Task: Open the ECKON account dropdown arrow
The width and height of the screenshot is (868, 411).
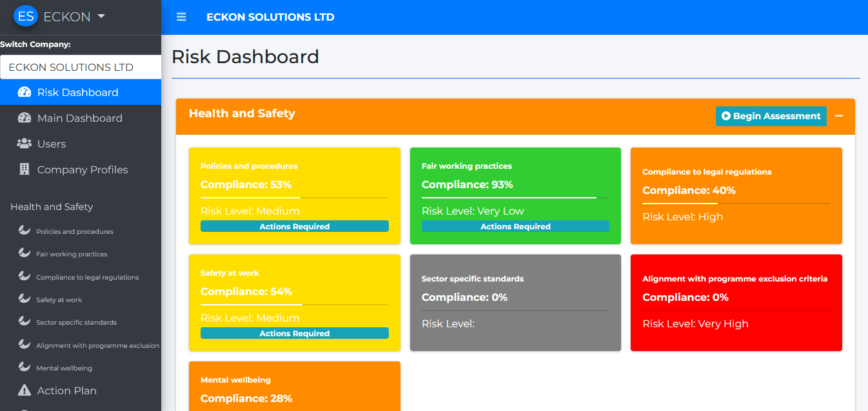Action: coord(101,17)
